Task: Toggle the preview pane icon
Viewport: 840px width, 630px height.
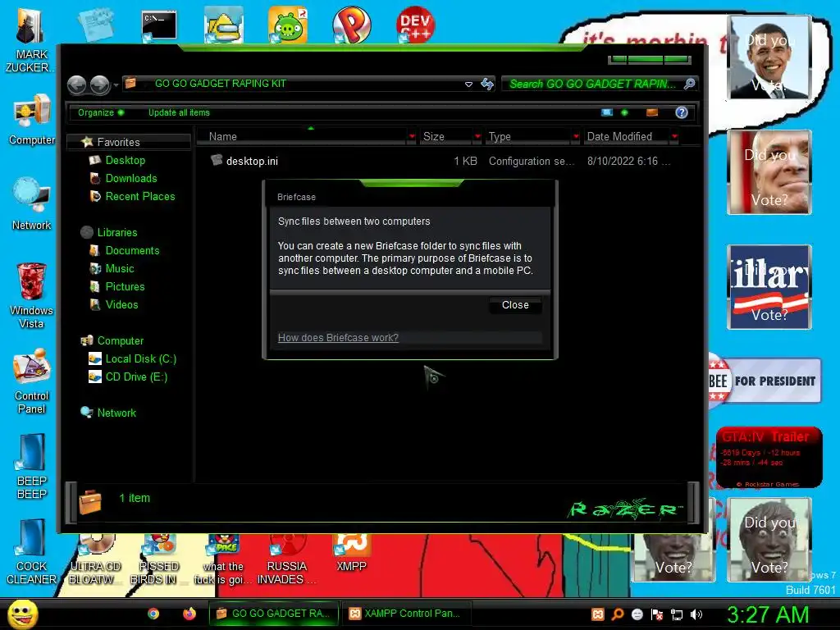Action: point(652,112)
